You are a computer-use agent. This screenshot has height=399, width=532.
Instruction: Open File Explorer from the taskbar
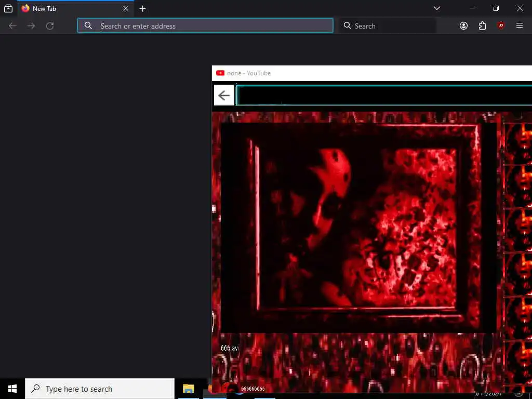188,389
